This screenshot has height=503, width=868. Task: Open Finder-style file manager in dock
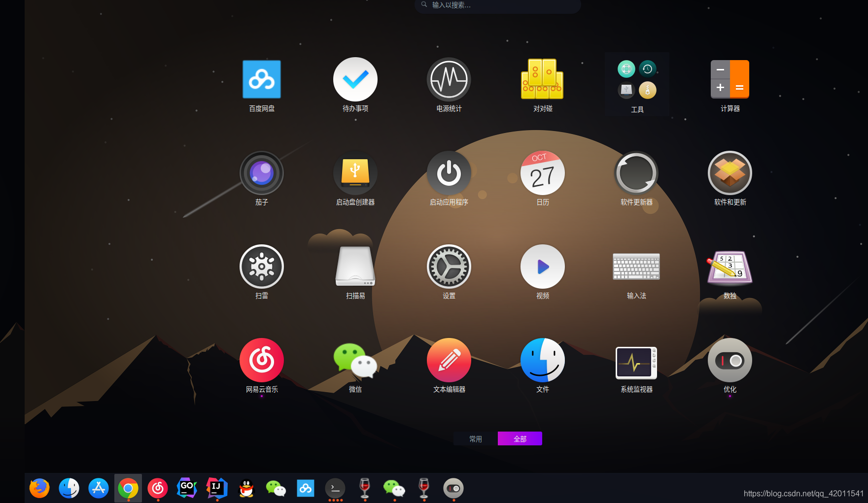69,488
